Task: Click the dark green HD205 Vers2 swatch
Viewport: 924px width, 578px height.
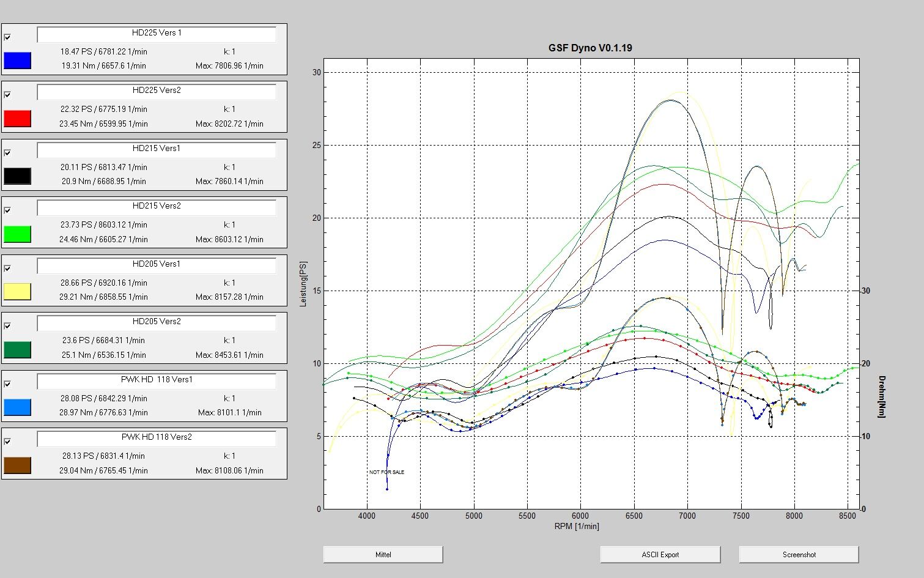Action: [17, 349]
